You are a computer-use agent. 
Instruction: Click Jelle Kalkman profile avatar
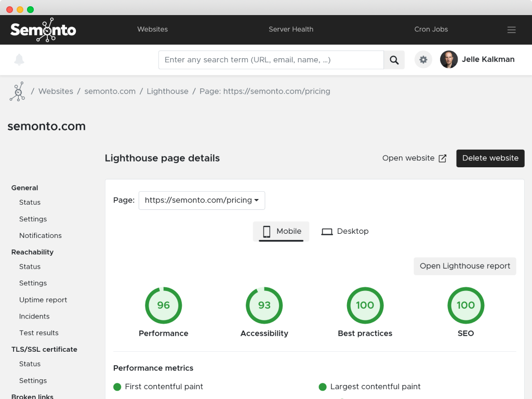448,59
